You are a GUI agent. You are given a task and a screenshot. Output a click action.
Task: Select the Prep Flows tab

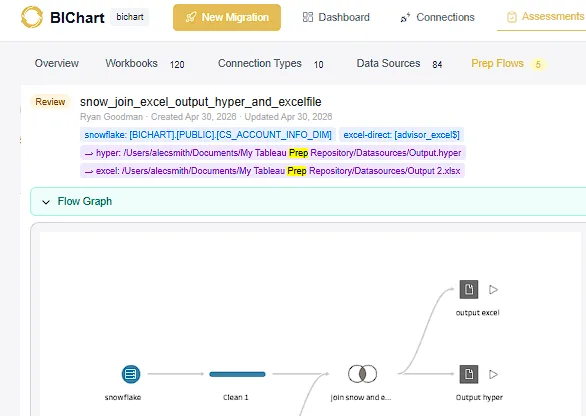click(x=497, y=63)
